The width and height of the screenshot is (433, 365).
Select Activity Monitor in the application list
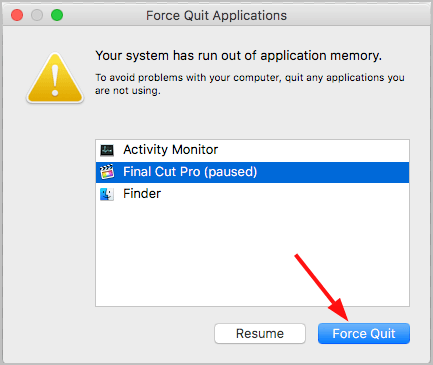pos(252,150)
